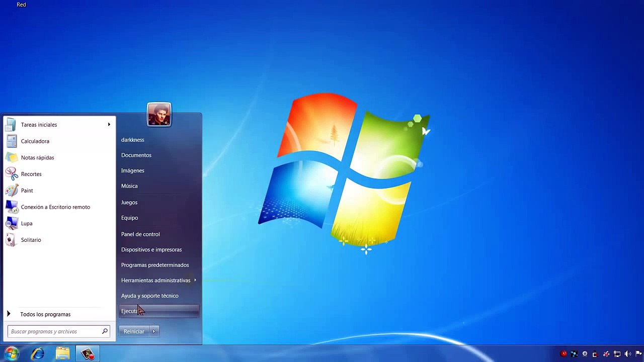Click the Reiniciar button
644x362 pixels.
[x=134, y=331]
